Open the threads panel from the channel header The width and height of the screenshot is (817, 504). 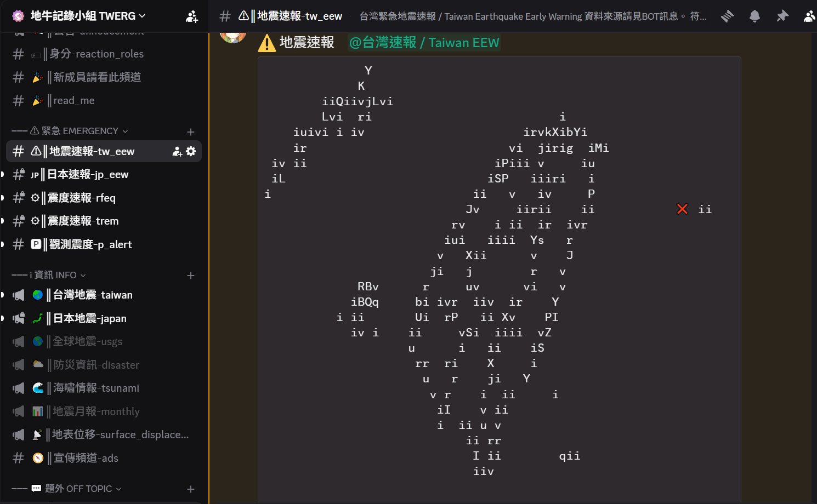click(x=727, y=16)
